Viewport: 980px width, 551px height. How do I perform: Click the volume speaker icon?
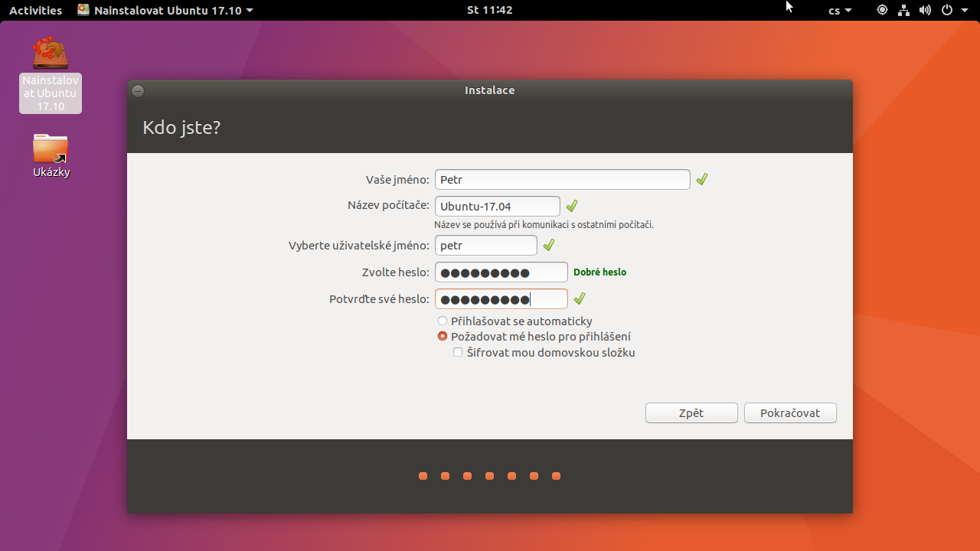click(925, 10)
